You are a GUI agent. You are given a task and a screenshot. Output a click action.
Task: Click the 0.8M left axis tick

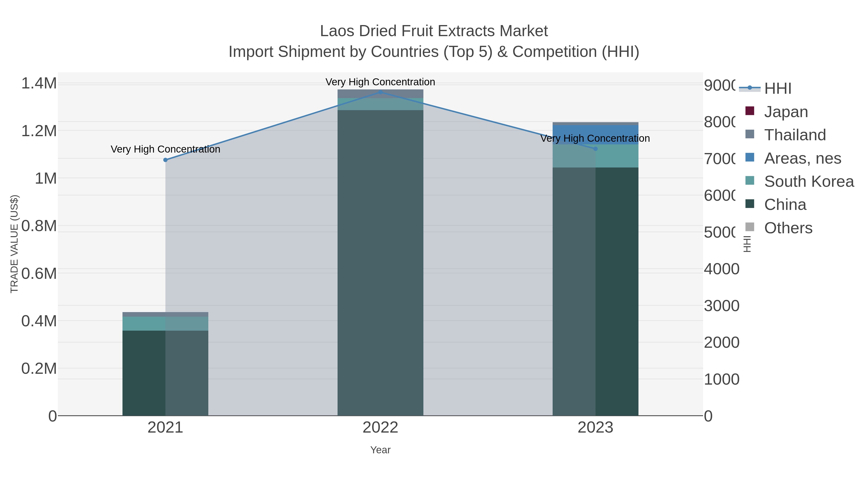pos(39,226)
